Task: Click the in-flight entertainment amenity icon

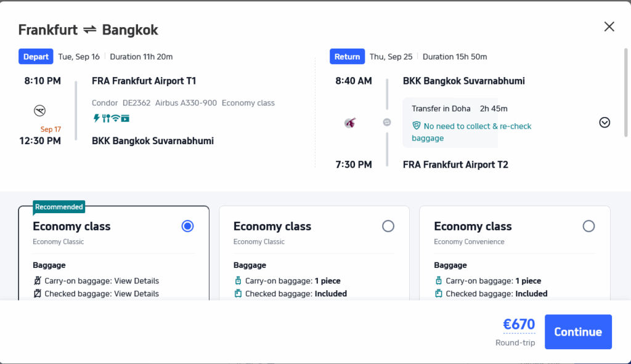Action: tap(126, 118)
